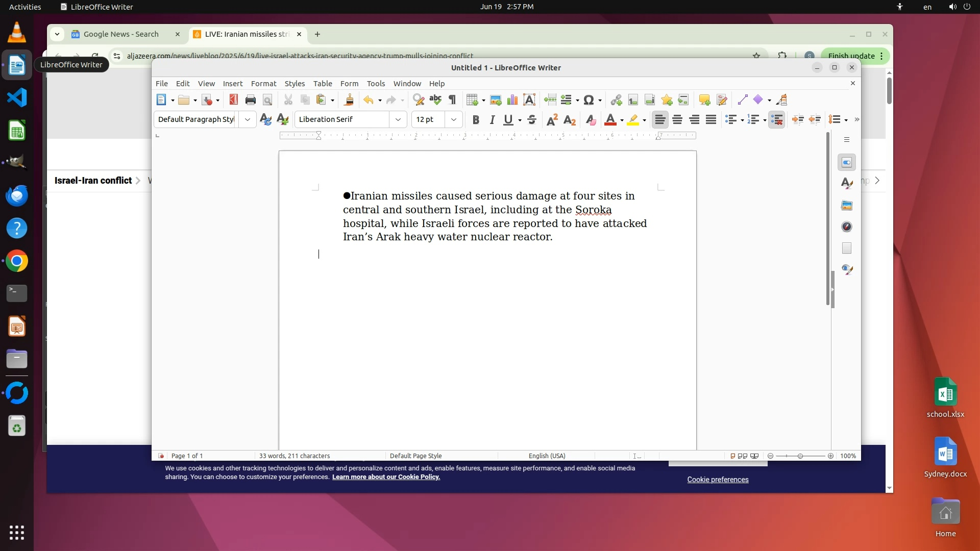
Task: Insert a special character with Omega icon
Action: tap(589, 100)
